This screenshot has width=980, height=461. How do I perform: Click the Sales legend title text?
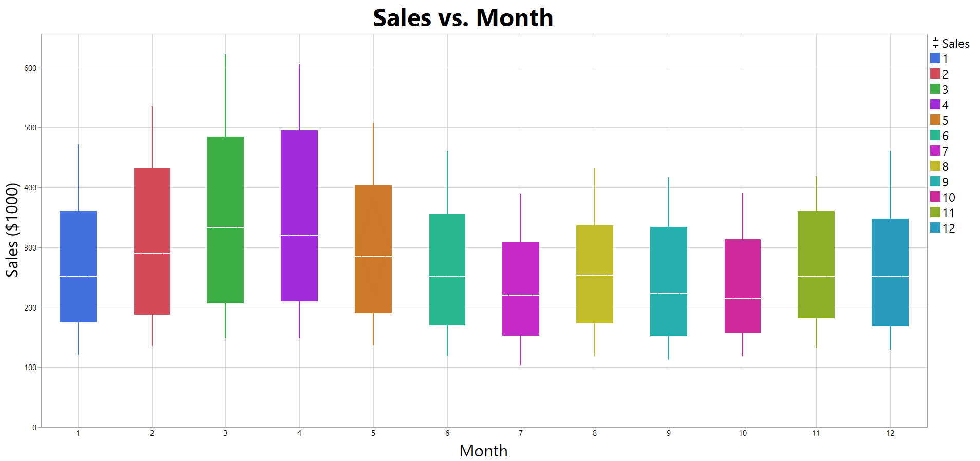[956, 44]
